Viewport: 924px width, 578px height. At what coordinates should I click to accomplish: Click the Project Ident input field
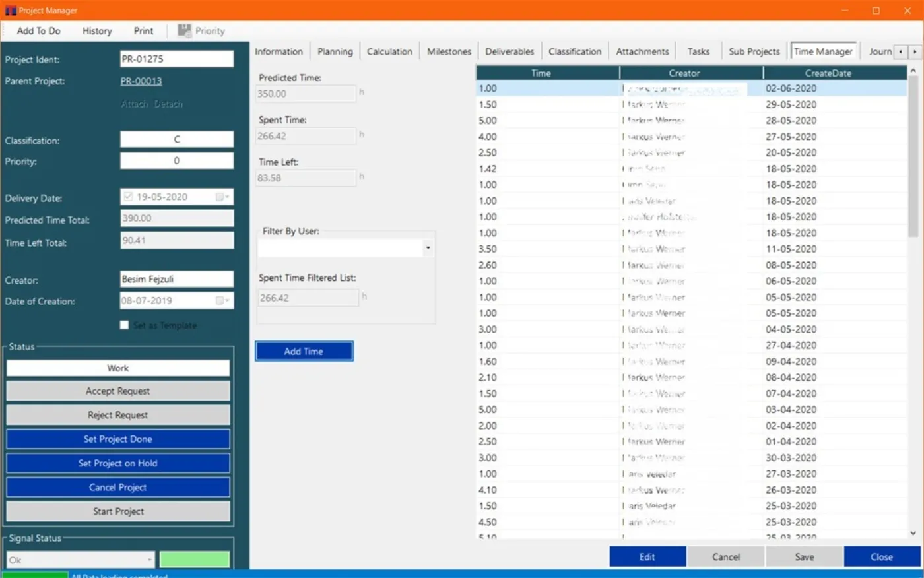click(177, 59)
